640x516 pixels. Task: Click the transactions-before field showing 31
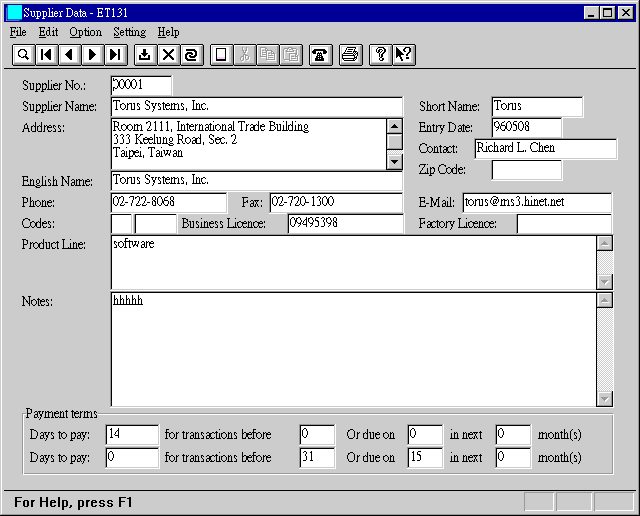pyautogui.click(x=317, y=457)
